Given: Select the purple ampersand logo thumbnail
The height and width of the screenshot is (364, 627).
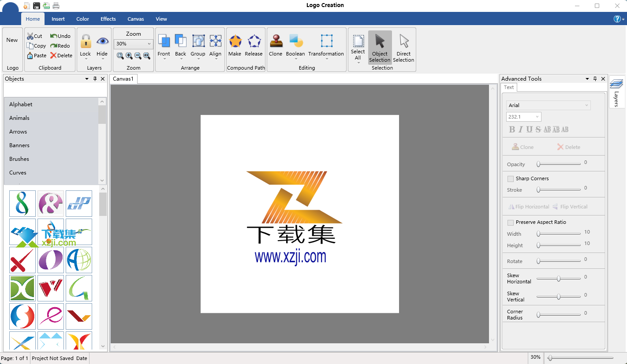Looking at the screenshot, I should 51,204.
